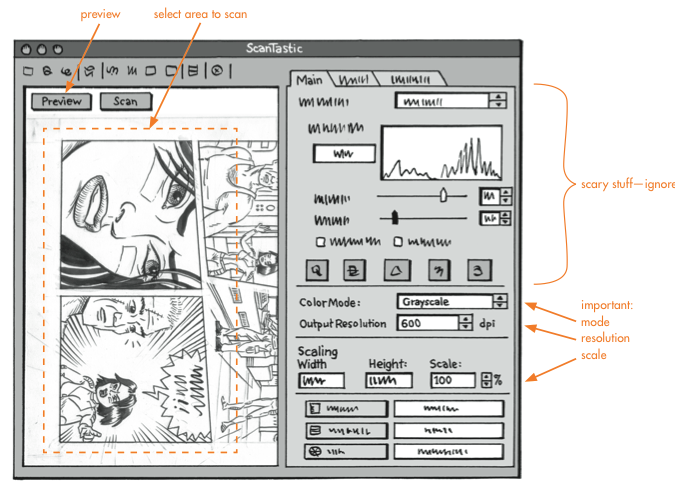
Task: Click the small box left of the histogram
Action: click(x=344, y=153)
